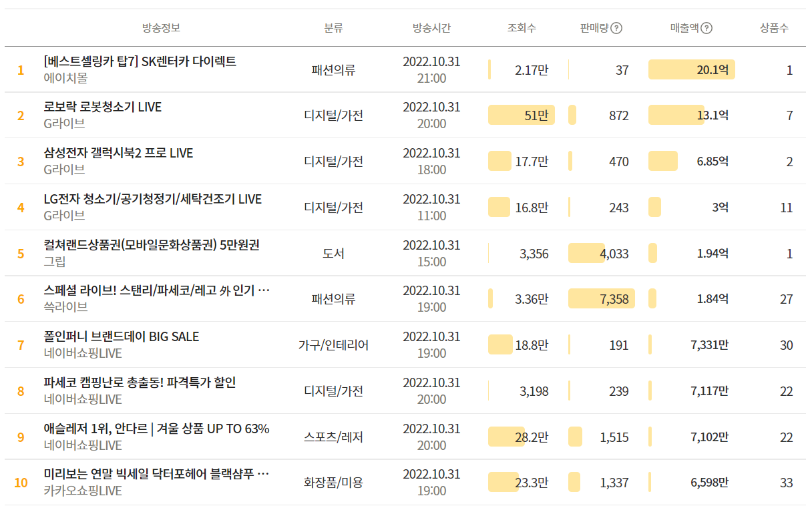
Task: Open LG전자 청소기/공기청정기/세탁건조기 LIVE broadcast
Action: [x=152, y=199]
